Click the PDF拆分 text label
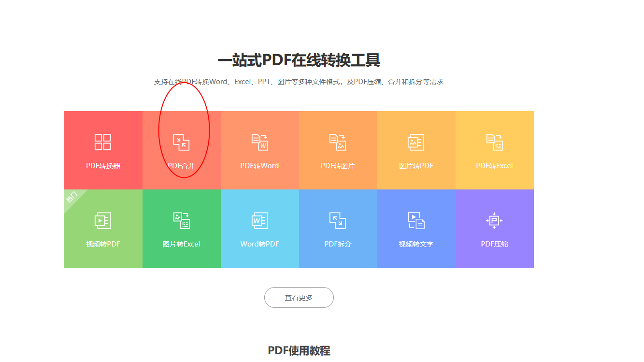The width and height of the screenshot is (644, 362). click(x=338, y=244)
